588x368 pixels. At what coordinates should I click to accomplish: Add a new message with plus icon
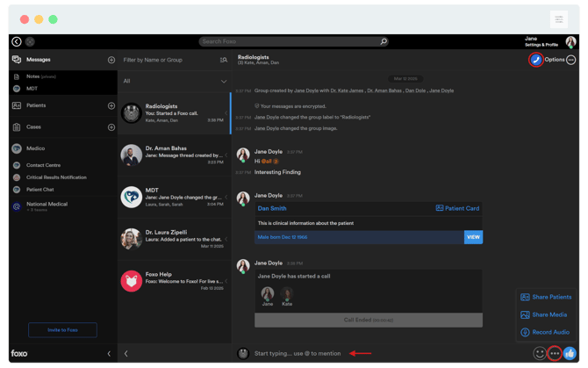tap(111, 60)
